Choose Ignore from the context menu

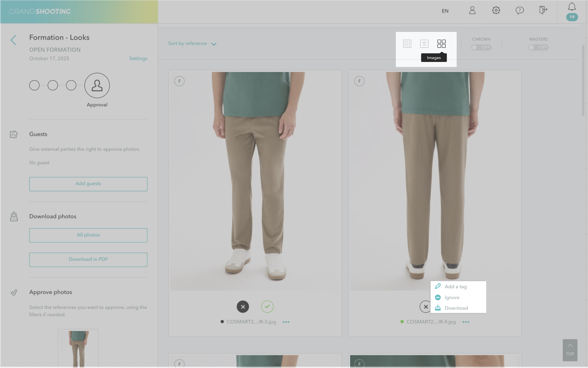click(x=452, y=297)
